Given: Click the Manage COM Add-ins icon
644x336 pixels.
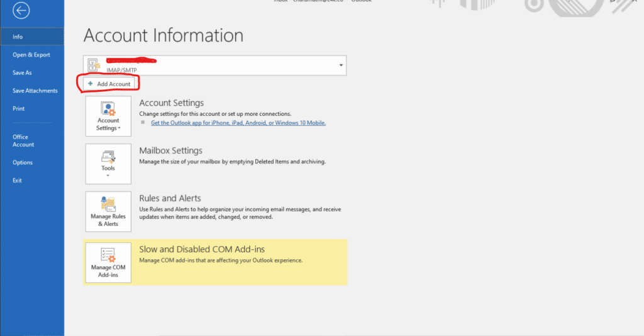Looking at the screenshot, I should 108,255.
